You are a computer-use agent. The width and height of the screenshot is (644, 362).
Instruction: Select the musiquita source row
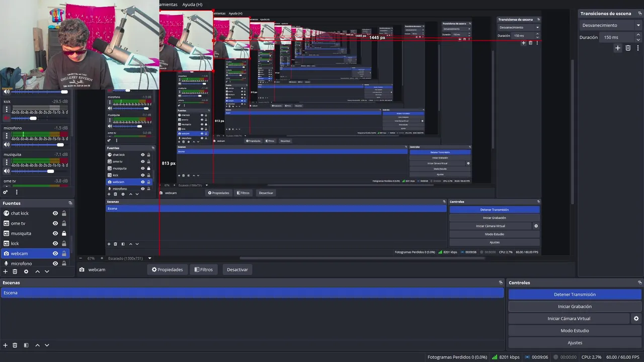click(36, 233)
